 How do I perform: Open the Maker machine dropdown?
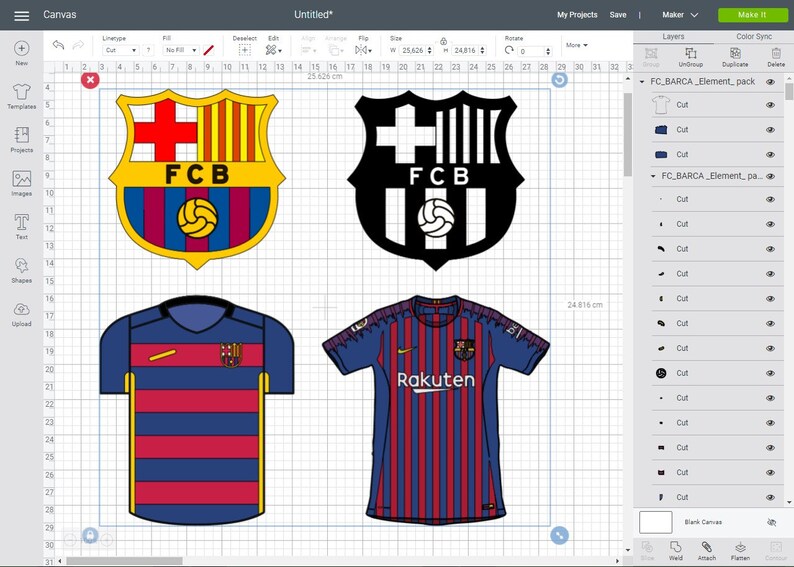[x=680, y=15]
